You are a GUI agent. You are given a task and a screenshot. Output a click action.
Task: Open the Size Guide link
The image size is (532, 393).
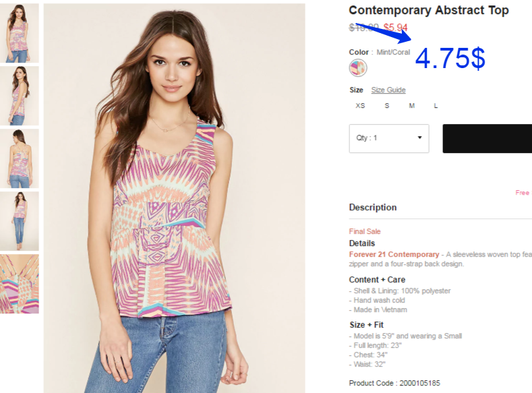[388, 90]
